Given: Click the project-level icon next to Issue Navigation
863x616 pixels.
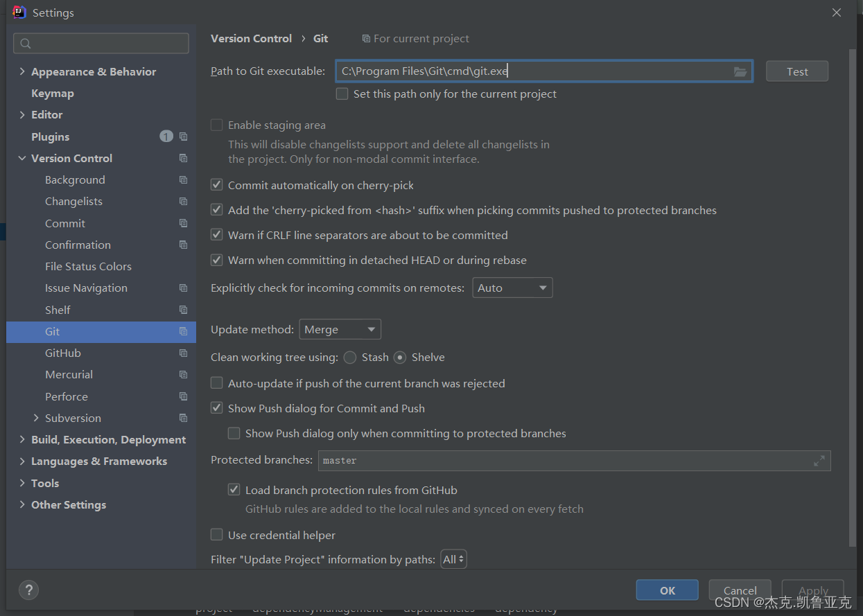Looking at the screenshot, I should 183,288.
